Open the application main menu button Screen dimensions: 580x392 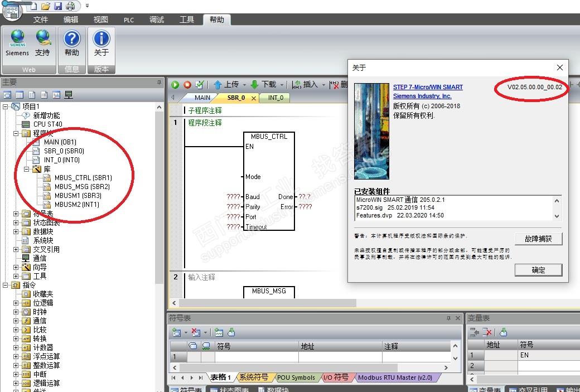tap(12, 10)
